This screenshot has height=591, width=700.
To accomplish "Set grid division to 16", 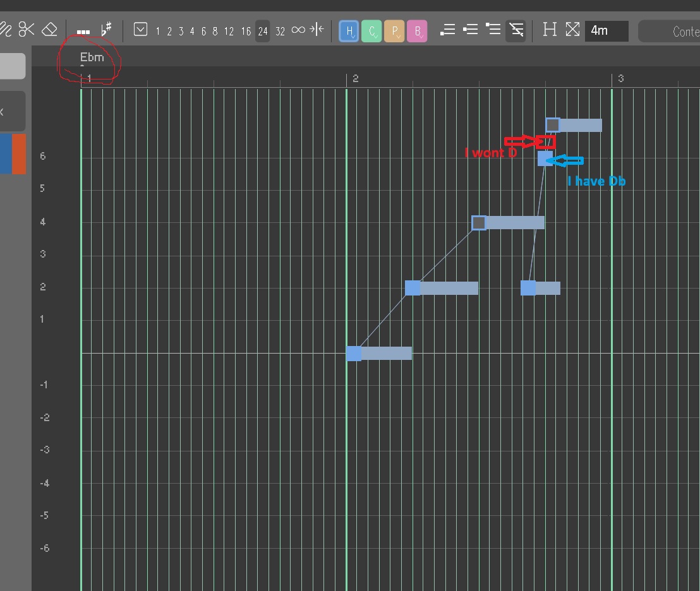I will [x=246, y=31].
